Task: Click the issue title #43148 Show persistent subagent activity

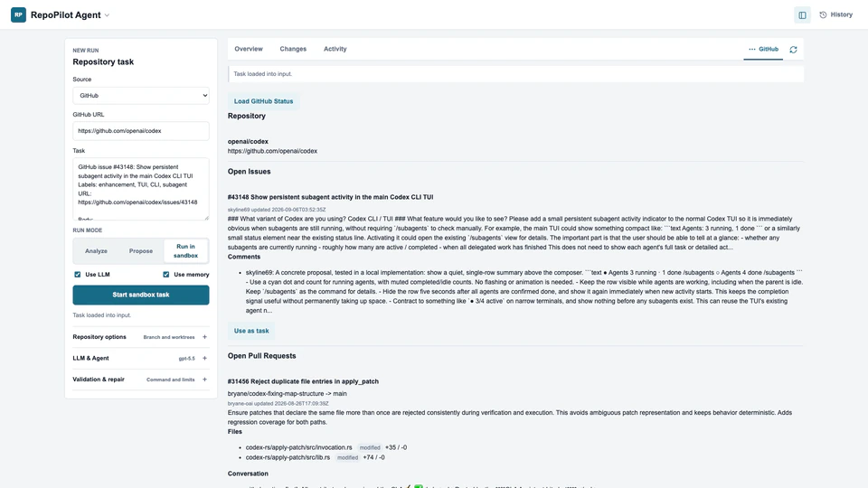Action: coord(331,197)
